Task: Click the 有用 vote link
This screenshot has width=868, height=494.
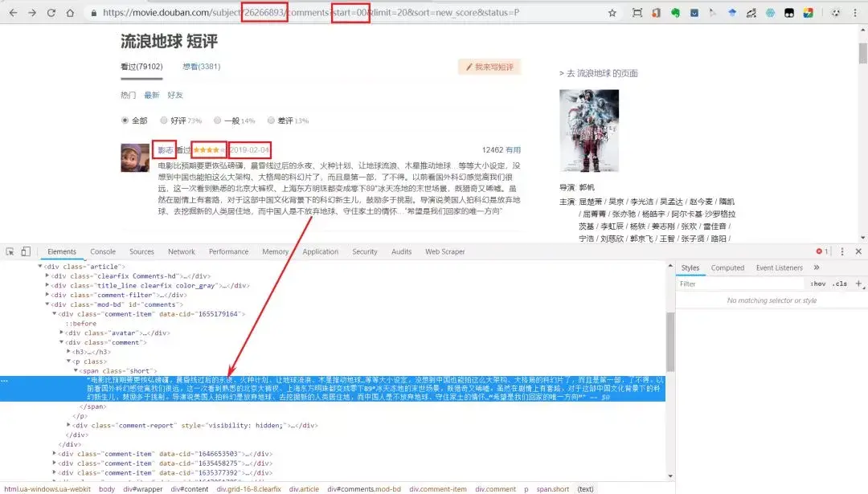Action: tap(513, 150)
